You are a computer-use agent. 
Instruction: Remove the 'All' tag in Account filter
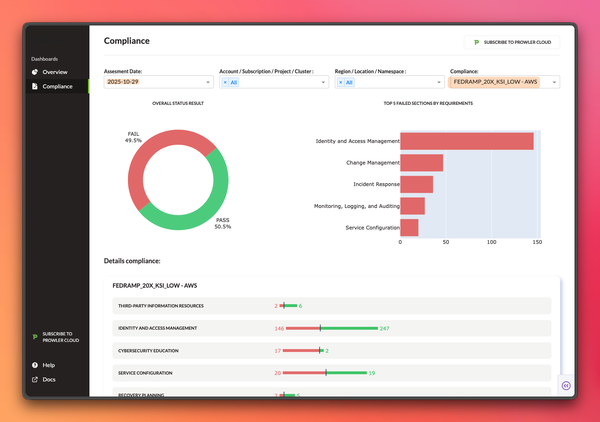224,82
